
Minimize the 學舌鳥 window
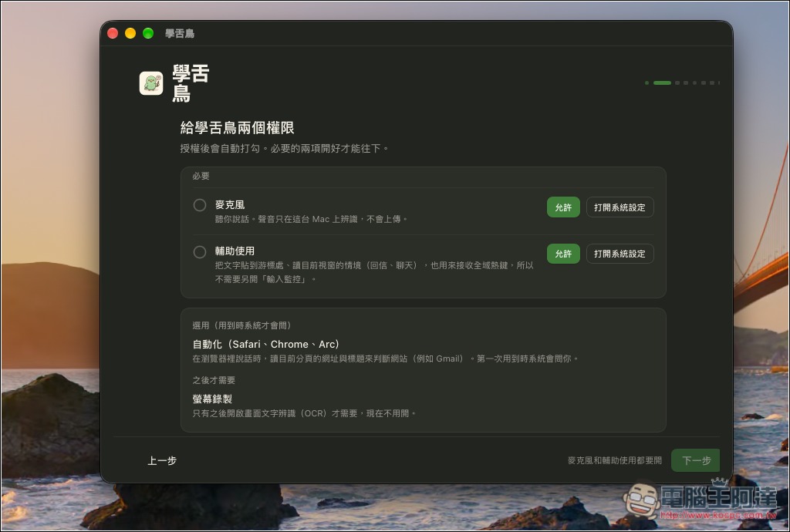point(130,33)
